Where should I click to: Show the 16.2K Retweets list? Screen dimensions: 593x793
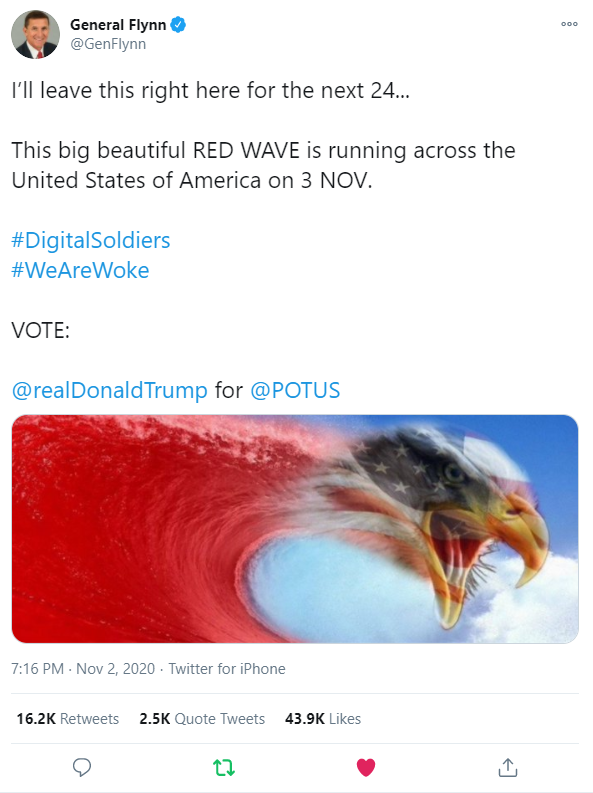(68, 719)
